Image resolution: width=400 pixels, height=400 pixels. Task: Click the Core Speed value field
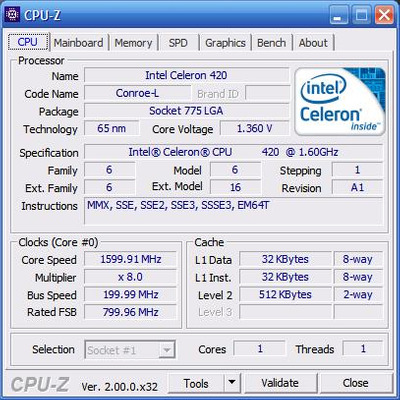pos(130,259)
